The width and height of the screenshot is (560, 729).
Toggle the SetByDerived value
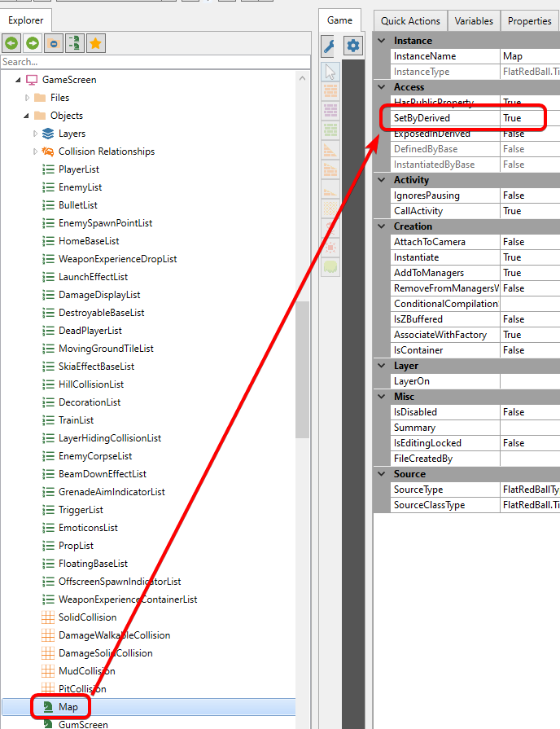[x=522, y=118]
